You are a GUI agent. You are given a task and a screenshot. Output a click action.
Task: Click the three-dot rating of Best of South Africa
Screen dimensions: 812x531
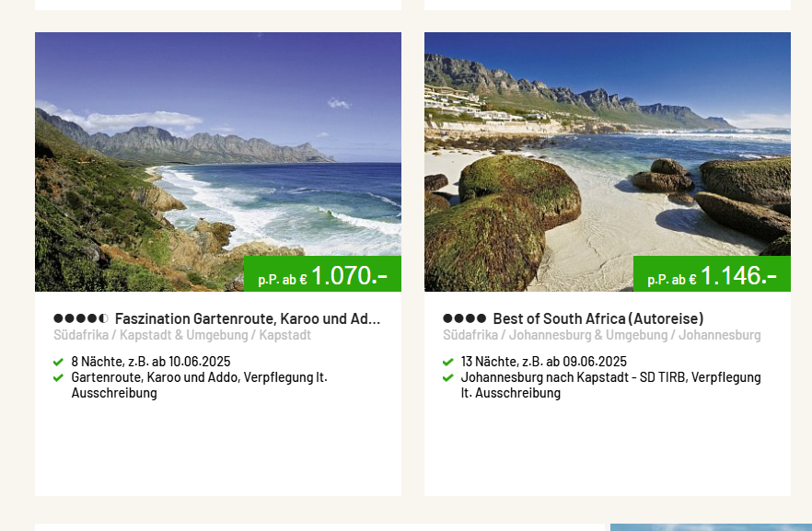(464, 319)
